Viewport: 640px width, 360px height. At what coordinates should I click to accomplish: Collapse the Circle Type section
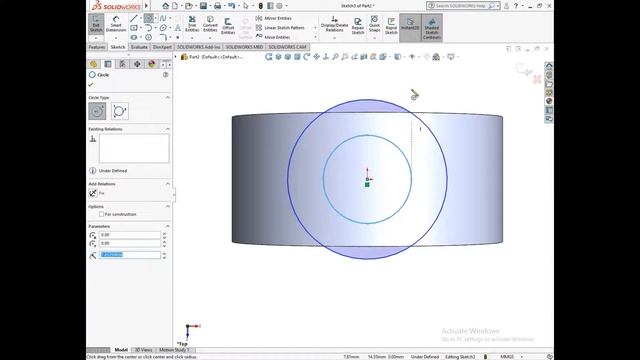tap(167, 98)
